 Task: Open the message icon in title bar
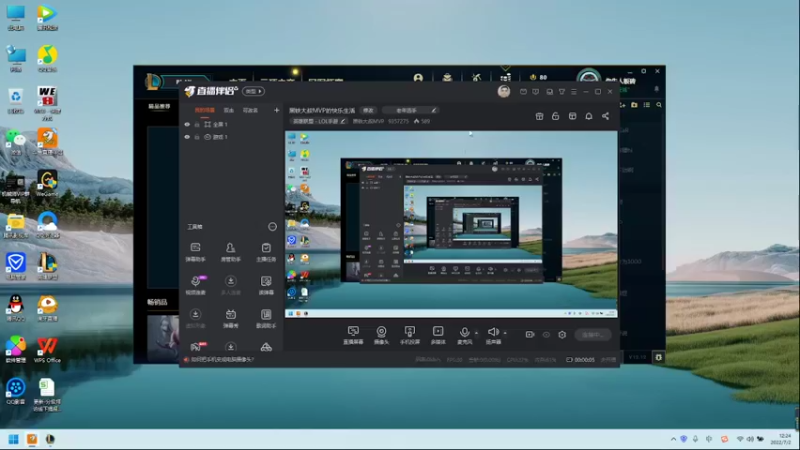click(549, 92)
